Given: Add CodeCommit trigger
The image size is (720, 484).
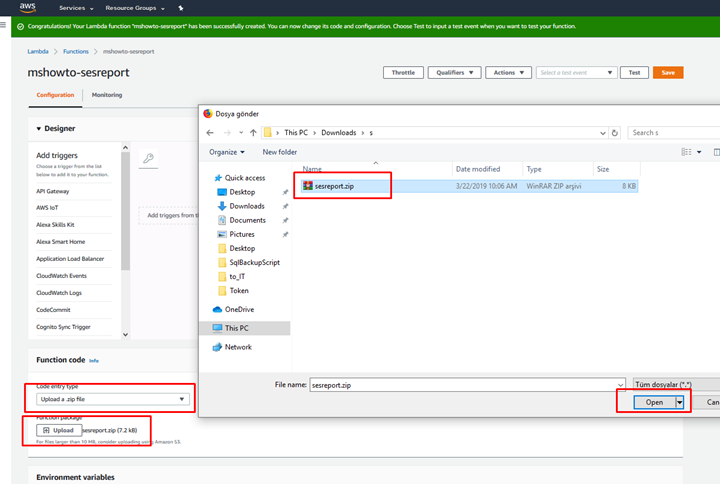Looking at the screenshot, I should click(53, 310).
